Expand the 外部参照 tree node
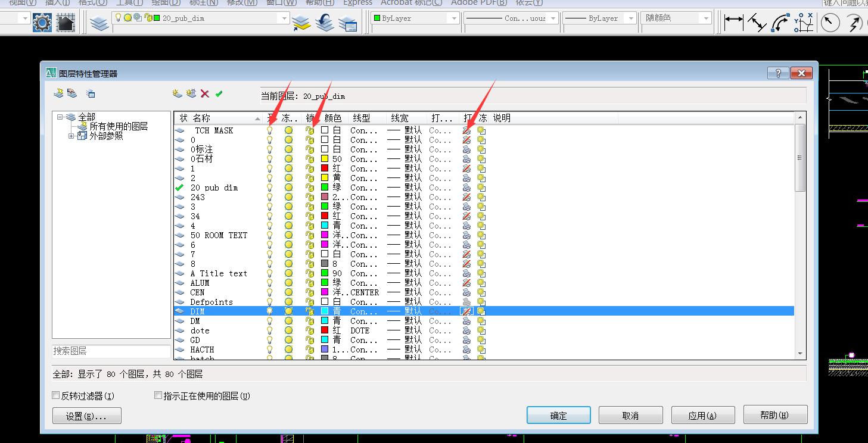The width and height of the screenshot is (868, 443). point(71,136)
